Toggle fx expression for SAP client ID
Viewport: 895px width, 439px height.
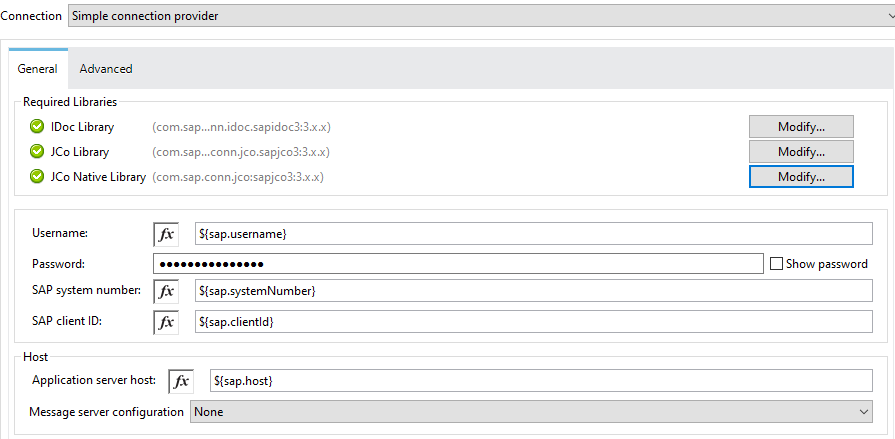(166, 322)
